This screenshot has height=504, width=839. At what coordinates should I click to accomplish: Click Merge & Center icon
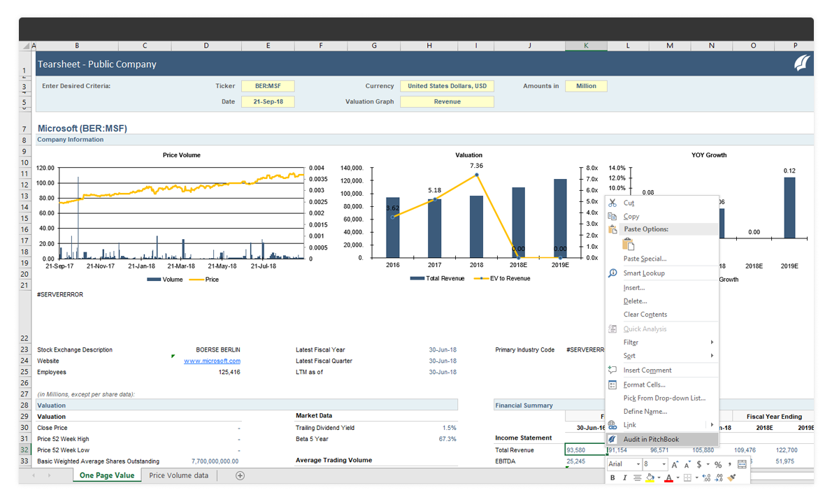(x=742, y=464)
